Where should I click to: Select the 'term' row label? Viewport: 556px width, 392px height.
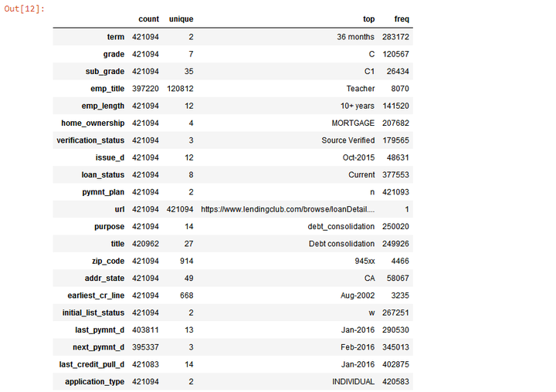tap(115, 37)
